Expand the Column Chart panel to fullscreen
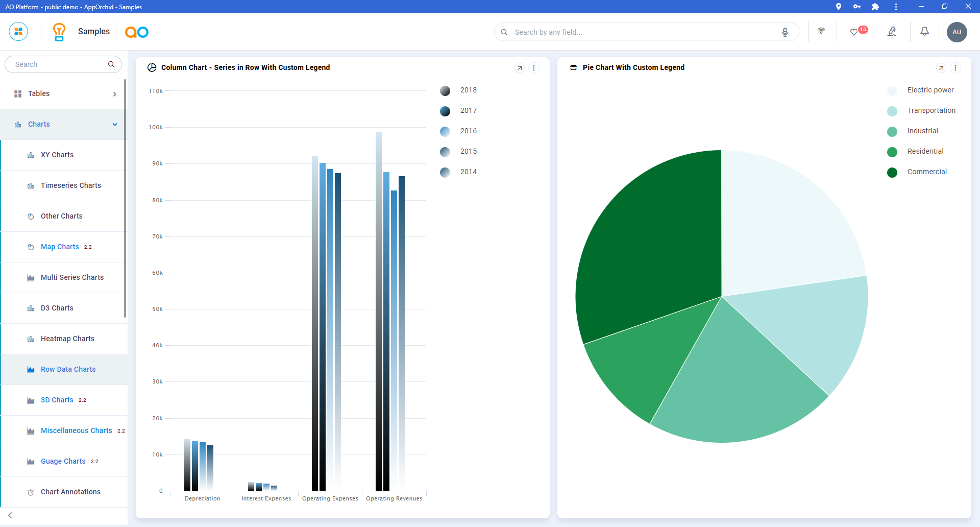The width and height of the screenshot is (980, 527). (520, 68)
